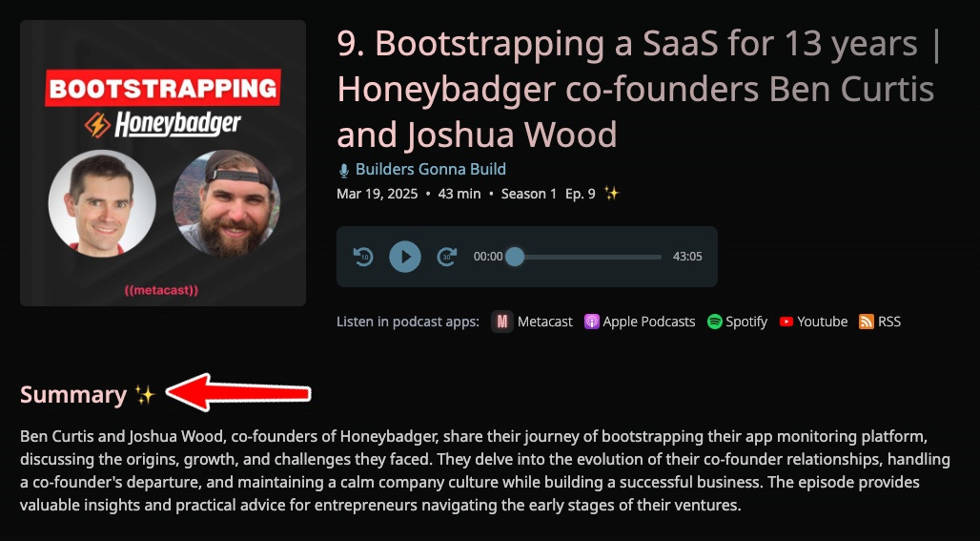
Task: Click the microphone icon beside Builders Gonna Build
Action: (344, 170)
